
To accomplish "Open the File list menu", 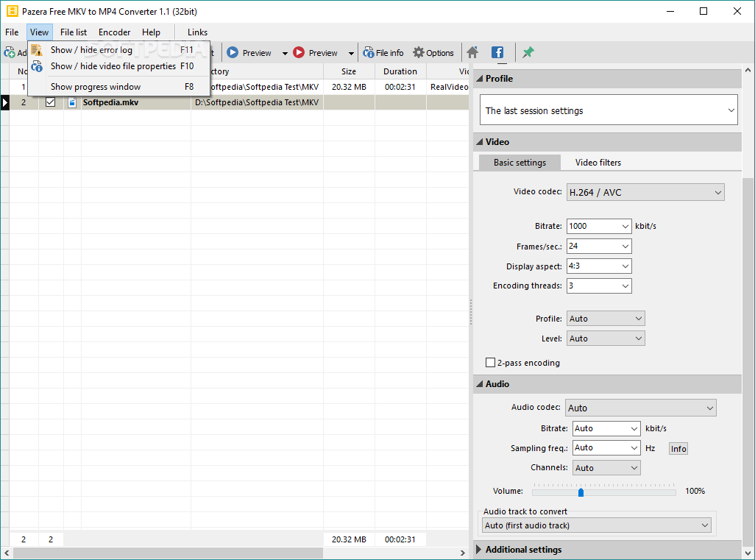I will pyautogui.click(x=74, y=32).
